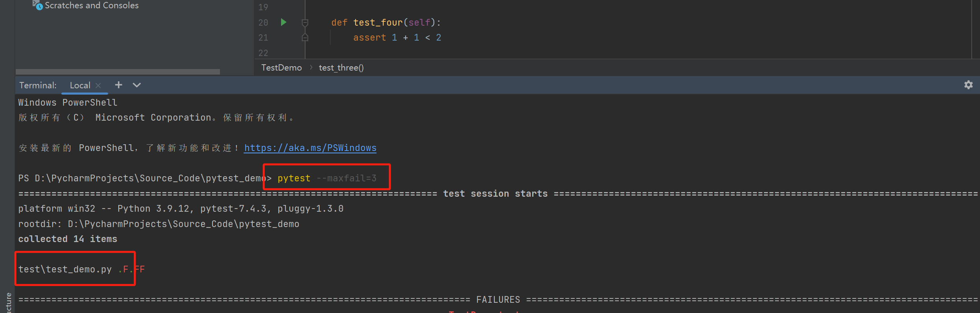The height and width of the screenshot is (313, 980).
Task: Toggle fold end marker on line 21
Action: tap(305, 37)
